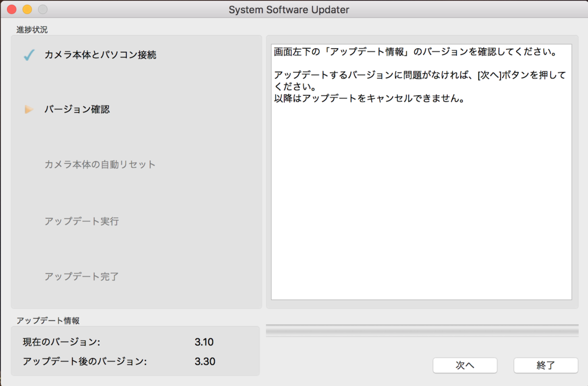Click inside the update instructions text area
The height and width of the screenshot is (386, 588).
(x=422, y=172)
